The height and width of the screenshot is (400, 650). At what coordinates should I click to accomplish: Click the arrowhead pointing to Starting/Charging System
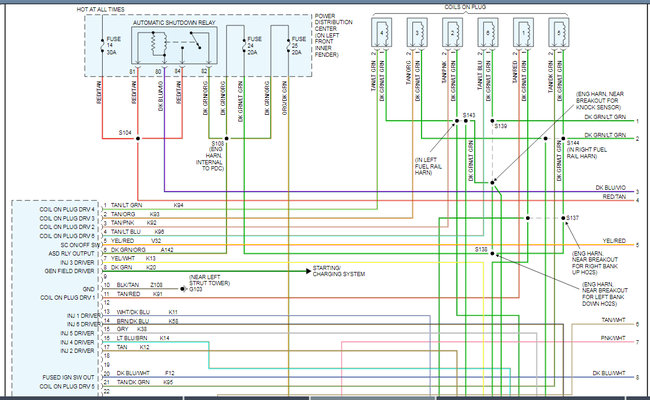[x=308, y=271]
